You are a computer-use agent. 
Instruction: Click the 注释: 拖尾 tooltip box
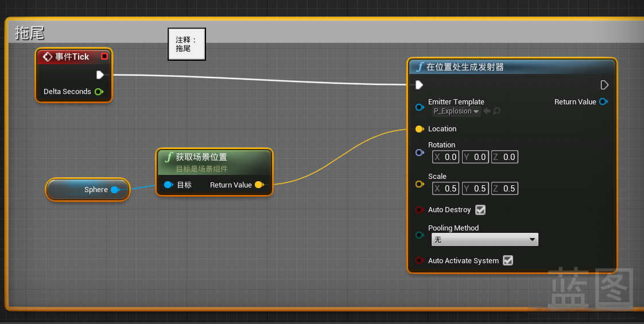tap(187, 44)
